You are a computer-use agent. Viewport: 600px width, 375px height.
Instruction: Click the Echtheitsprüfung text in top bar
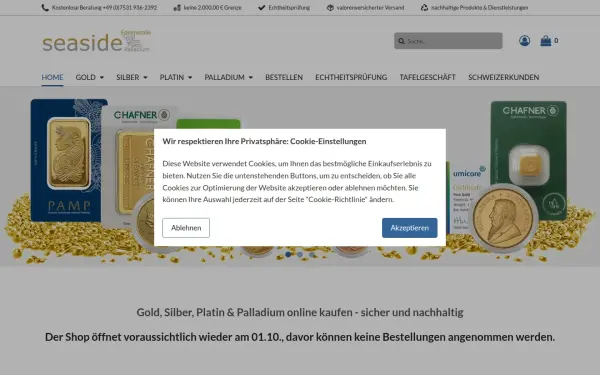click(289, 8)
